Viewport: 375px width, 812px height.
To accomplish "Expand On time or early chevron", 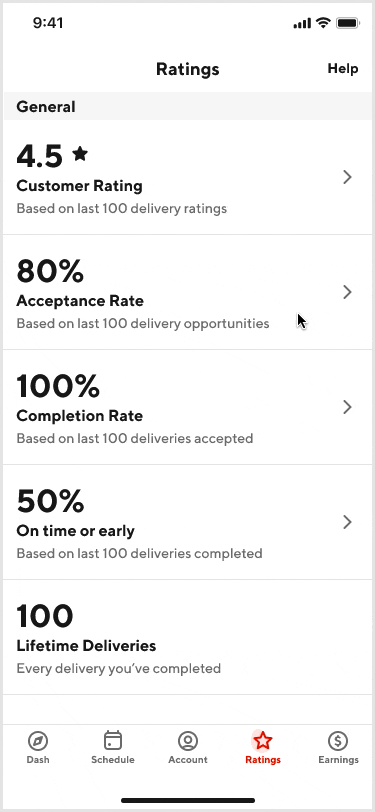I will 348,522.
